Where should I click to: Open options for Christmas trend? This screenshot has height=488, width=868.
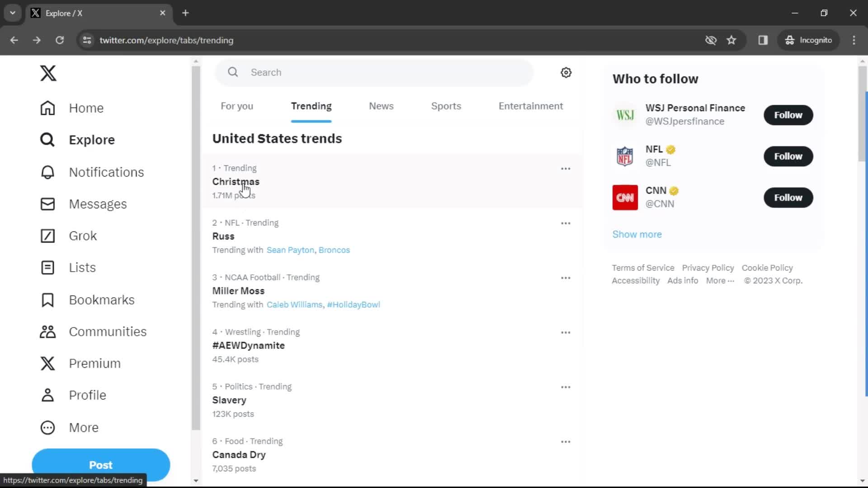[x=566, y=169]
